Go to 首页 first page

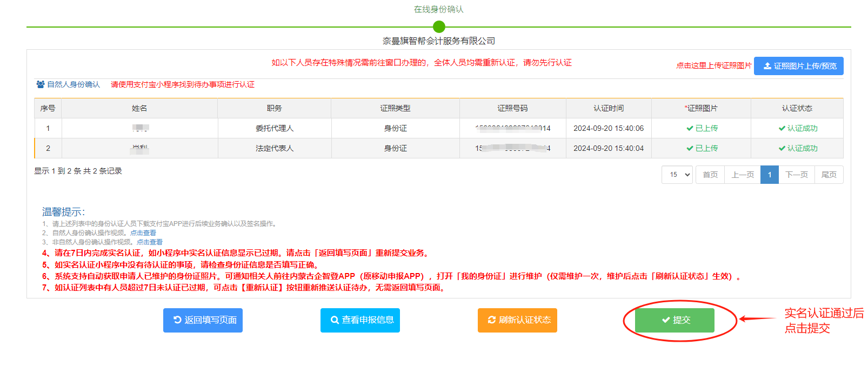(x=710, y=175)
